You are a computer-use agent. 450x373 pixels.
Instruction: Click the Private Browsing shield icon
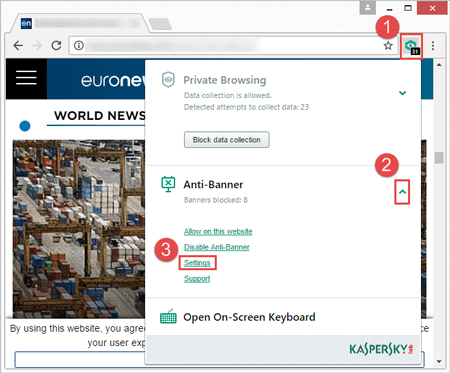click(x=168, y=80)
